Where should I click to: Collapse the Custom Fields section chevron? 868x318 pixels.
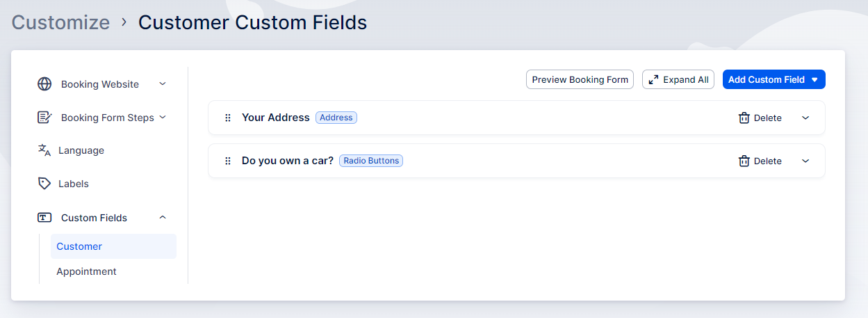[163, 218]
